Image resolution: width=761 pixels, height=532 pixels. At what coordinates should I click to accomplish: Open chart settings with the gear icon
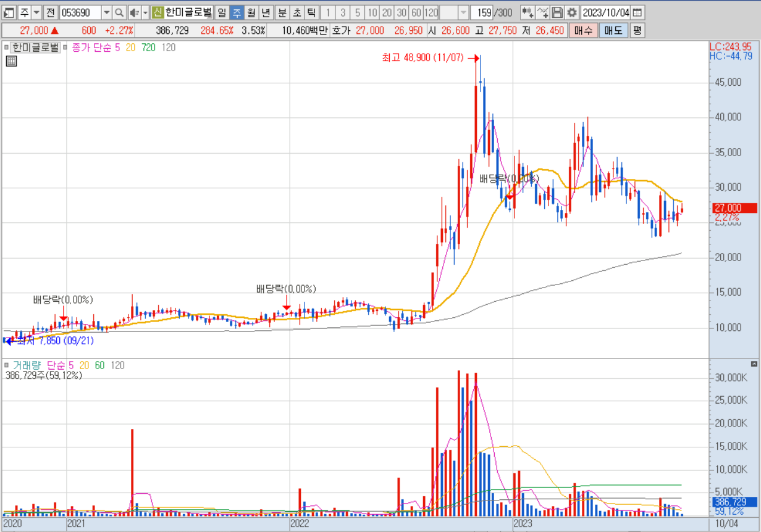(572, 12)
